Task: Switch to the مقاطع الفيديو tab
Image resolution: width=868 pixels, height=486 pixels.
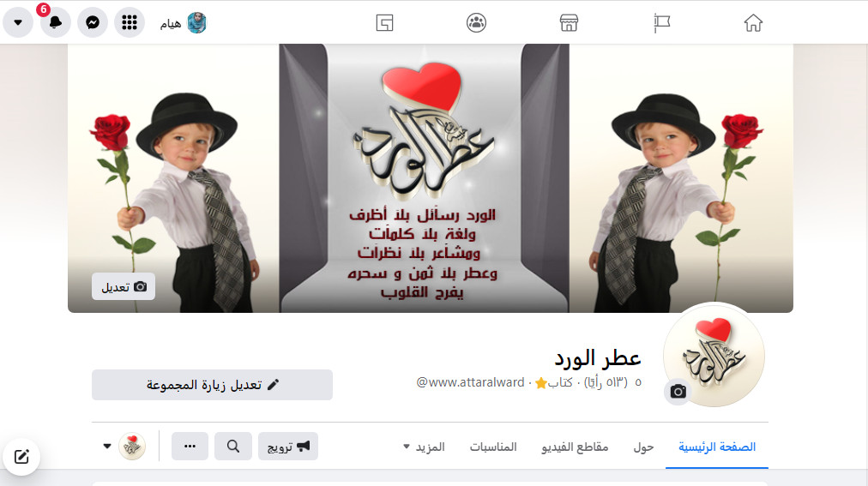Action: point(575,447)
